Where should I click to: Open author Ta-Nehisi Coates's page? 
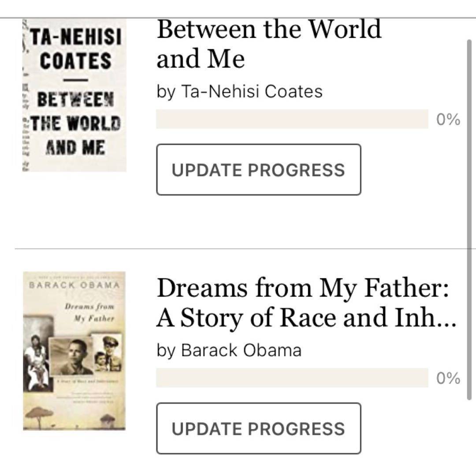pyautogui.click(x=252, y=92)
